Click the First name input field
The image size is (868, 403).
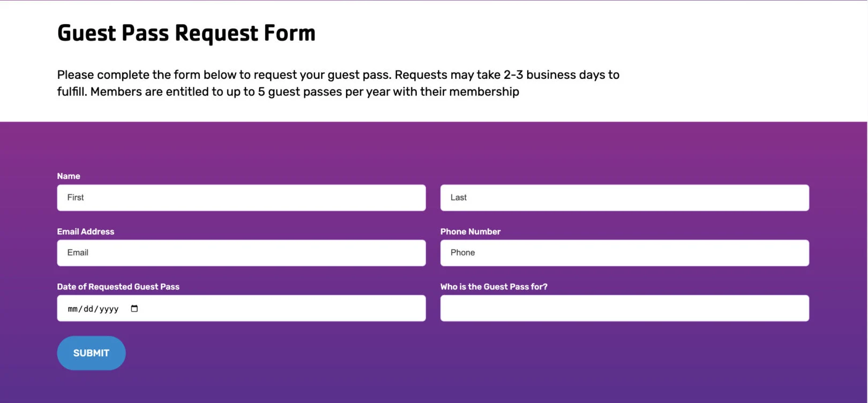point(241,198)
